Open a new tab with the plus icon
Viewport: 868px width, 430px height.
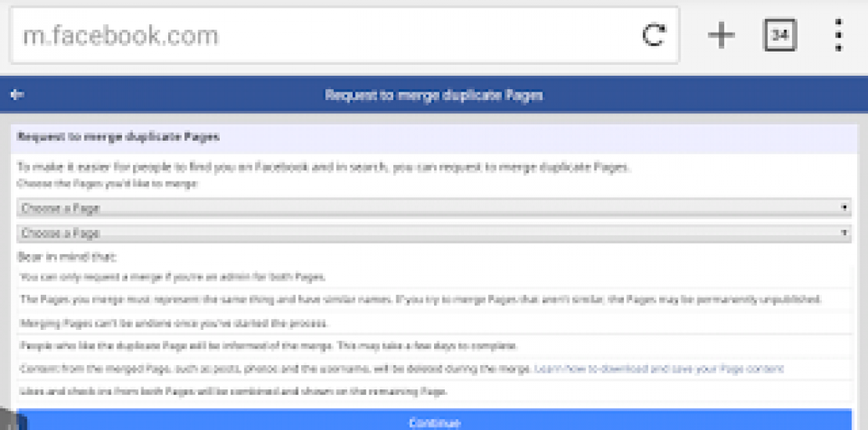(x=720, y=35)
